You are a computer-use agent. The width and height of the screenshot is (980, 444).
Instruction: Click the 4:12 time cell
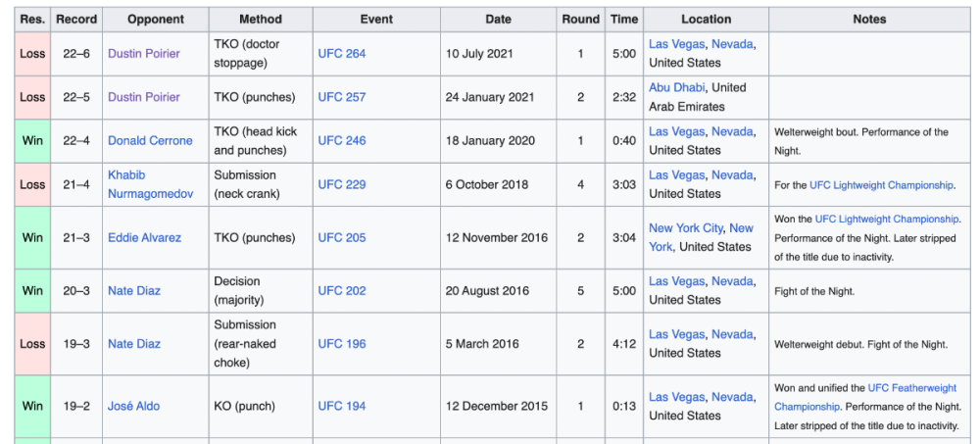[624, 344]
